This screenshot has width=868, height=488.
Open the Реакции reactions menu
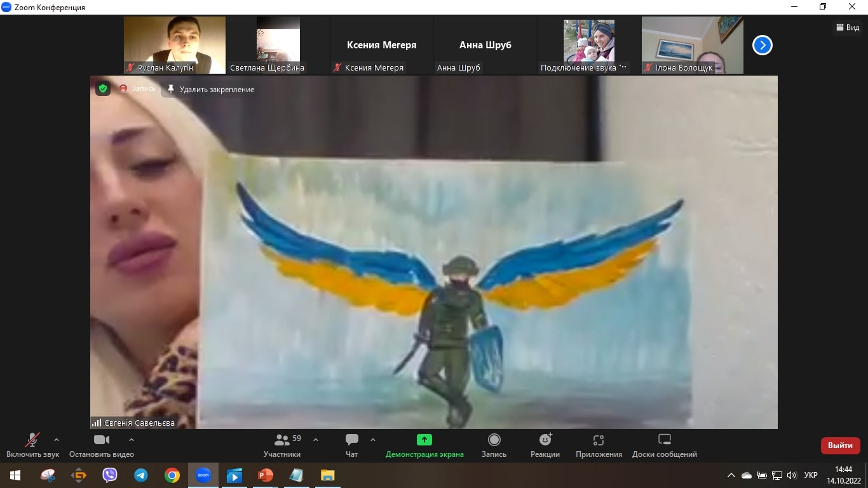tap(545, 445)
